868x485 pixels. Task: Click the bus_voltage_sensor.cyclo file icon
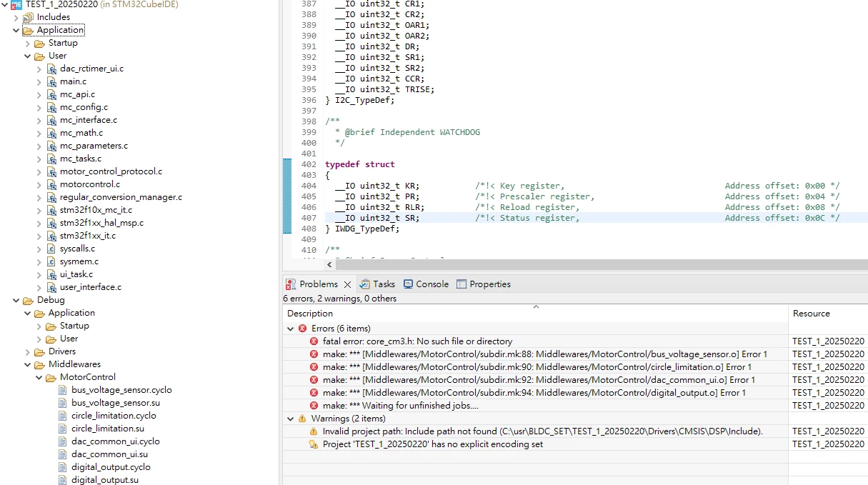[63, 390]
